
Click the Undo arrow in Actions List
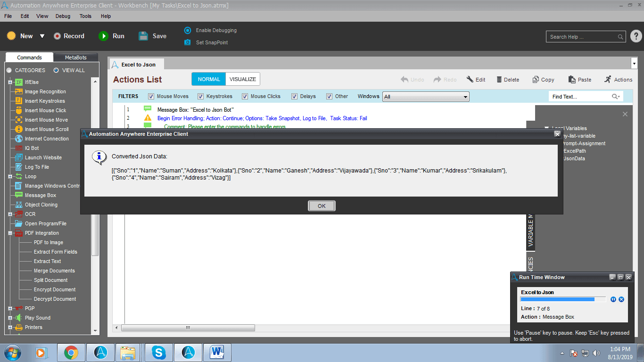pyautogui.click(x=405, y=80)
